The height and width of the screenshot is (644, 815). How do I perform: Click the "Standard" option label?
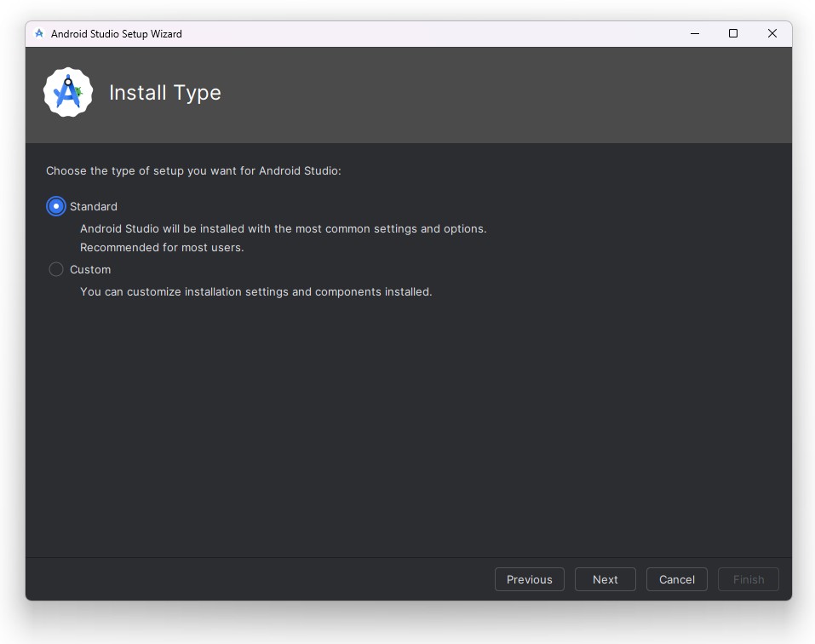click(x=94, y=206)
